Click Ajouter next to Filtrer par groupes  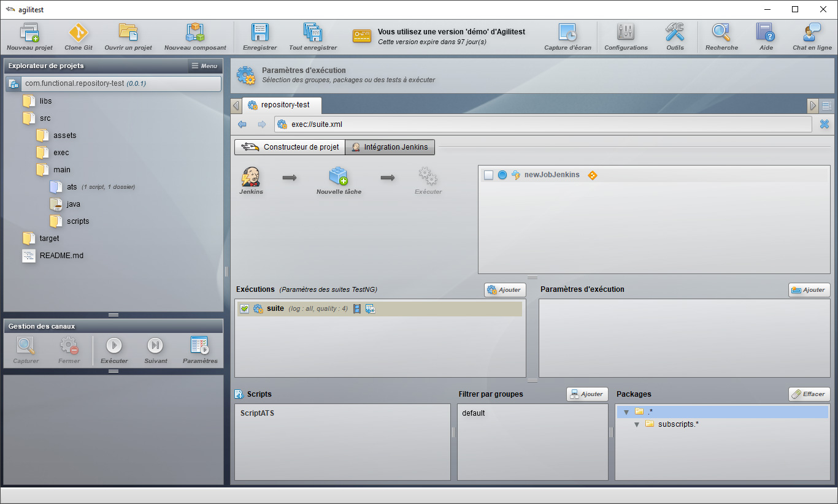tap(587, 394)
